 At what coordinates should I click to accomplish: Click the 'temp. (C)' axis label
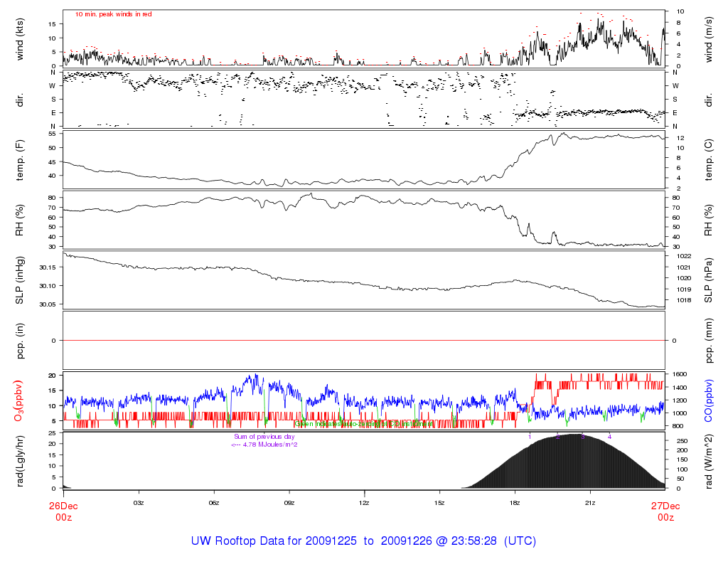[709, 160]
